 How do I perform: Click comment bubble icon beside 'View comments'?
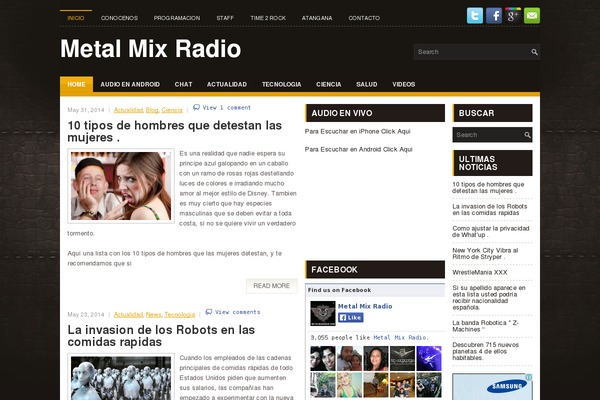point(209,312)
